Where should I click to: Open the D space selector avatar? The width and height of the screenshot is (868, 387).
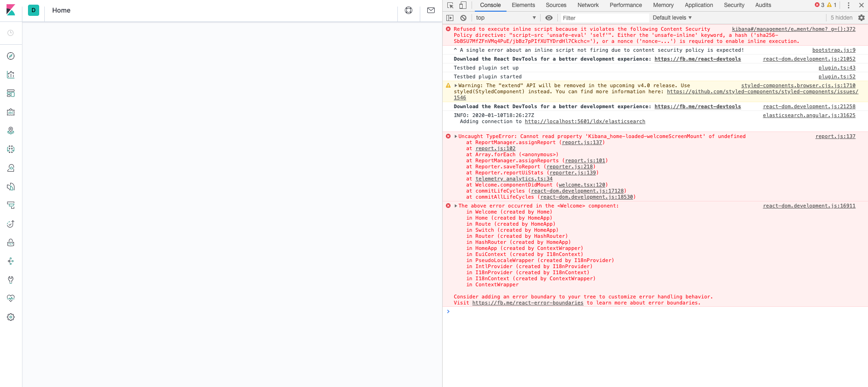pos(34,10)
